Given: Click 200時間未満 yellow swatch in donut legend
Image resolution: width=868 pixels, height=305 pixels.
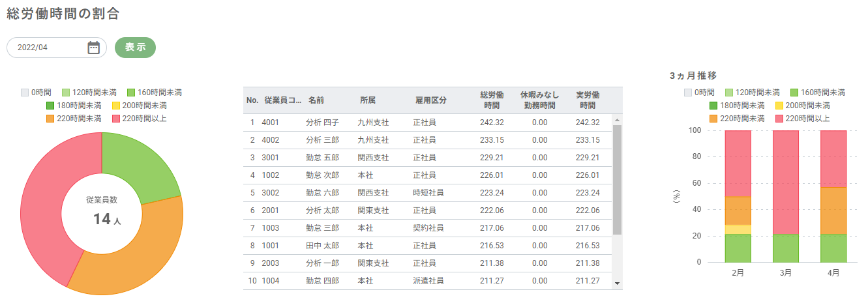Looking at the screenshot, I should click(x=115, y=106).
